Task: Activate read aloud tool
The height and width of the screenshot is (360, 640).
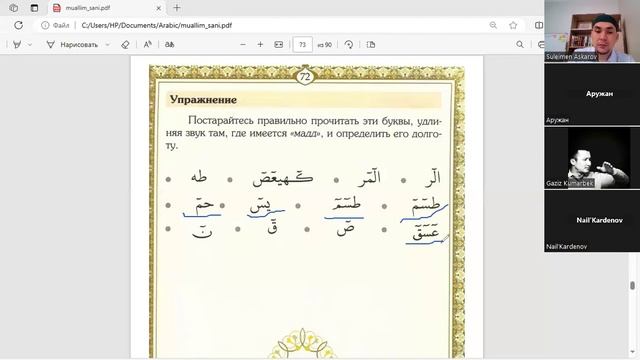Action: [147, 44]
